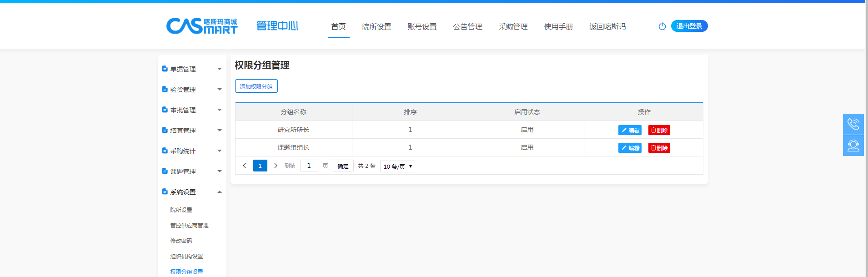The image size is (868, 277).
Task: Click the power icon beside logout
Action: [x=662, y=26]
